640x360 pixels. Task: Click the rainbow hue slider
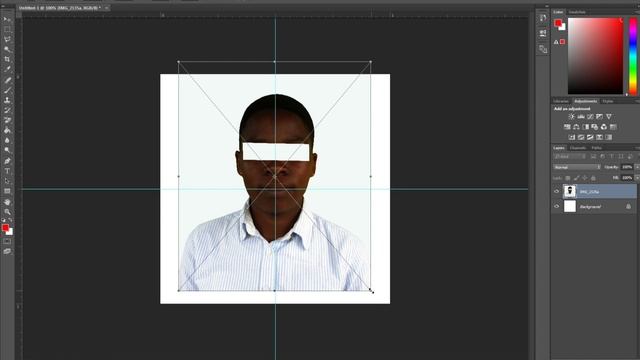633,56
